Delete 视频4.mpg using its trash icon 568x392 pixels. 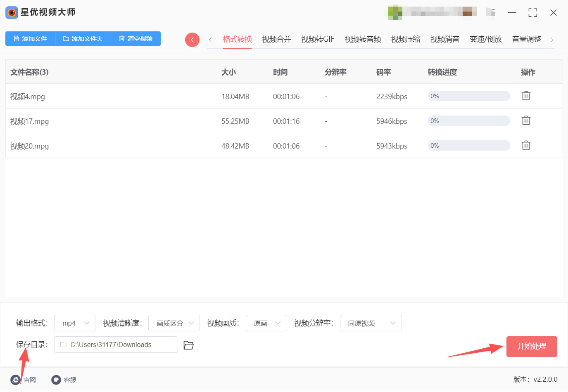525,96
